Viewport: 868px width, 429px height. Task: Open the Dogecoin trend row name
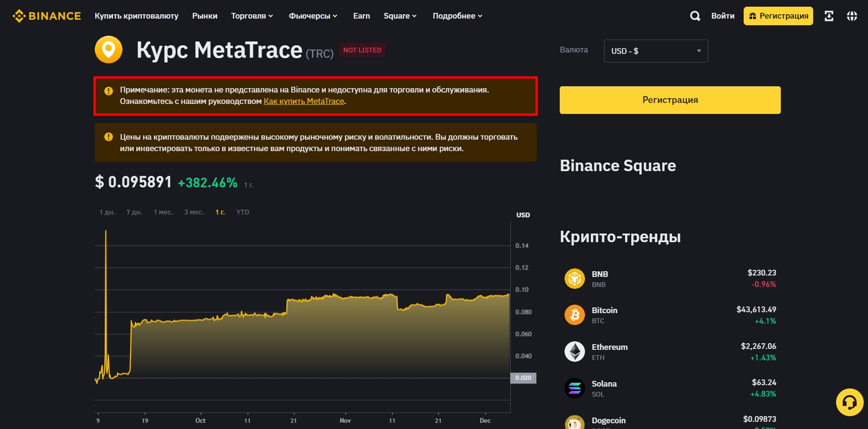[609, 420]
